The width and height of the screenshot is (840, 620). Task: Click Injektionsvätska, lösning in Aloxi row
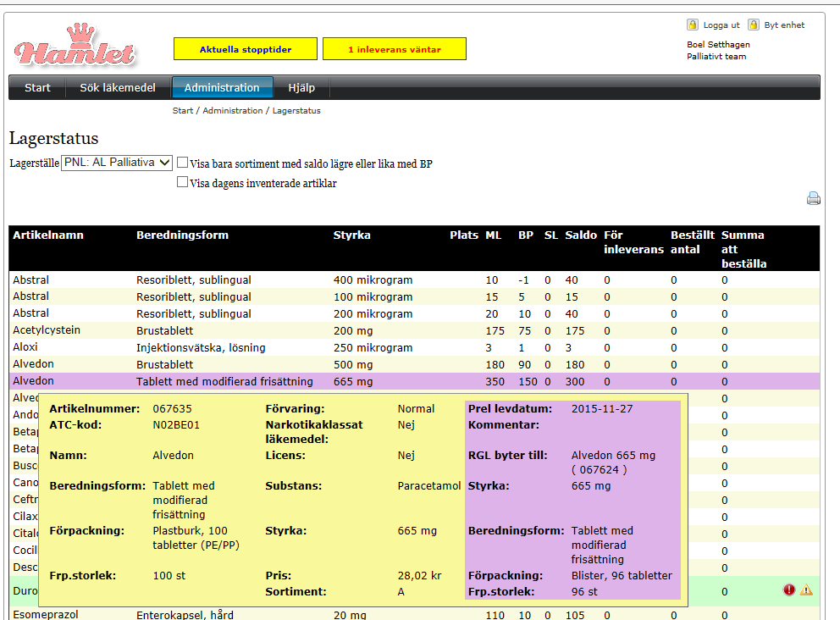click(201, 347)
